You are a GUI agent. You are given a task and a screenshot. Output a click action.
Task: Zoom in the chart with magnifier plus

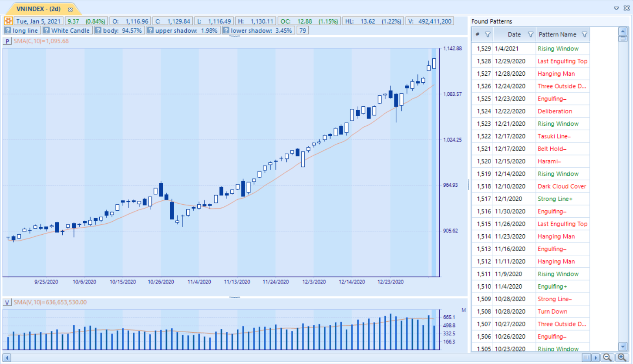(x=622, y=357)
